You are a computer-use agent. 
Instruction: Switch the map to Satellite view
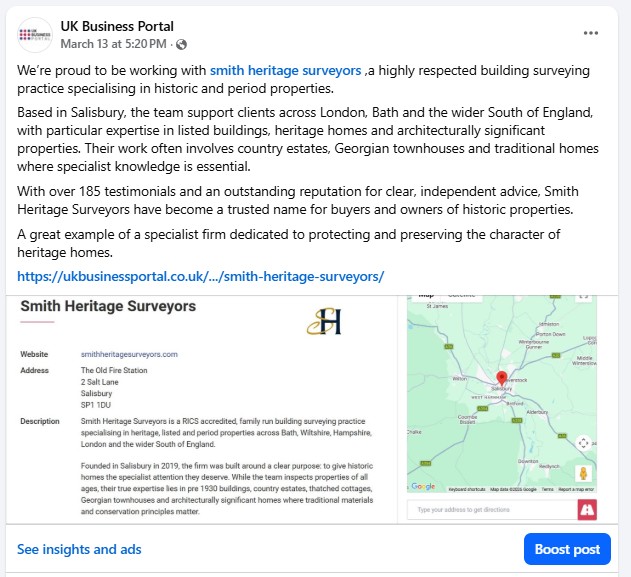pos(461,296)
